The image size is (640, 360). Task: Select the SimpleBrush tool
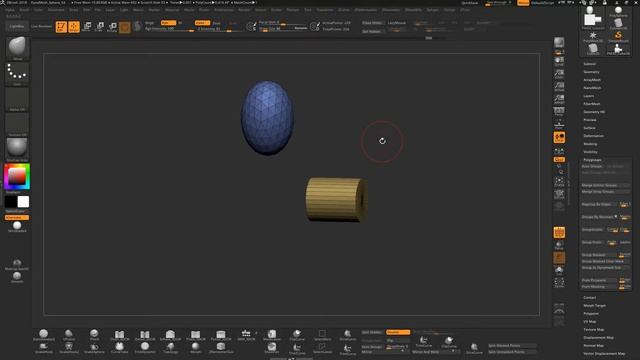click(x=618, y=37)
